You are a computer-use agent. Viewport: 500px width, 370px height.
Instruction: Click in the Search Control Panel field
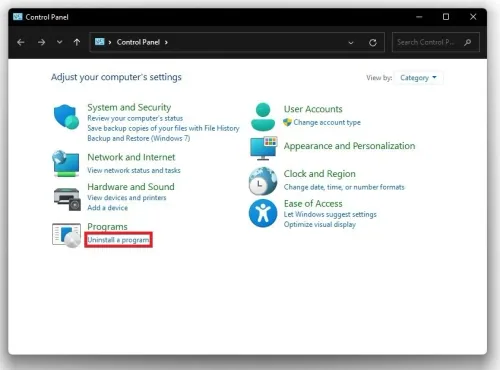[x=436, y=42]
